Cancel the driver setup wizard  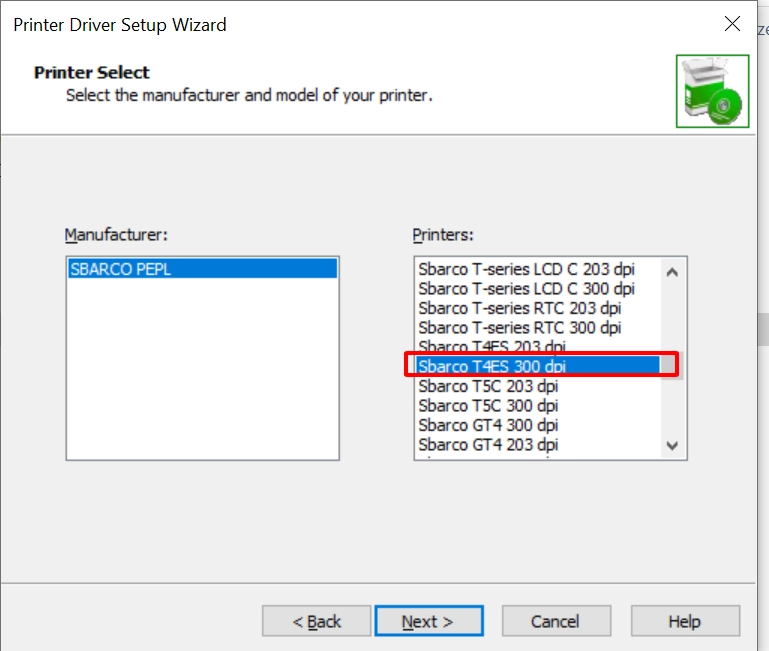[555, 621]
